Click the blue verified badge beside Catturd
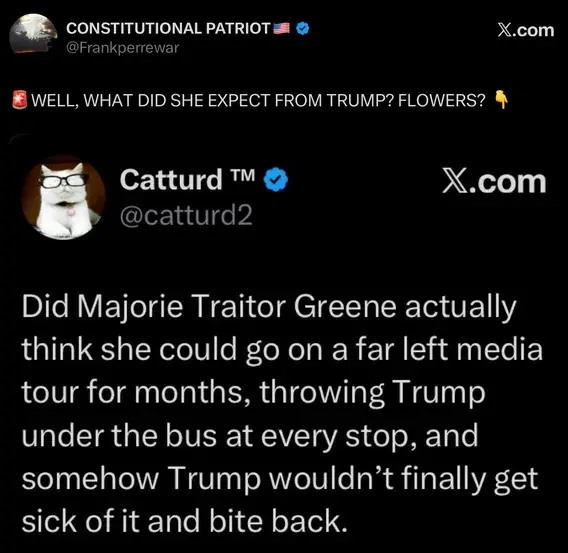 click(x=276, y=179)
